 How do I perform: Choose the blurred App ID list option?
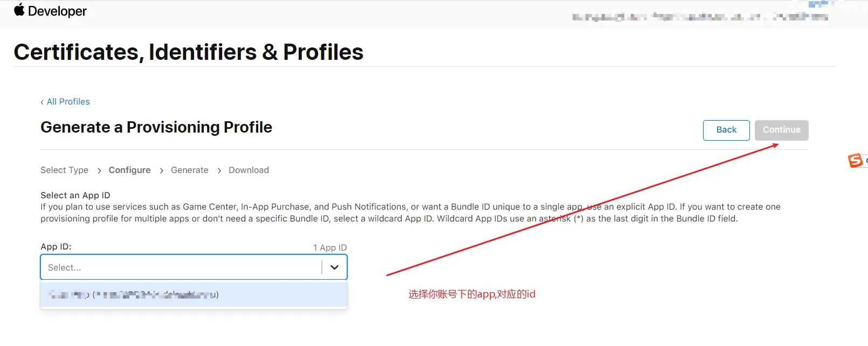[x=194, y=295]
